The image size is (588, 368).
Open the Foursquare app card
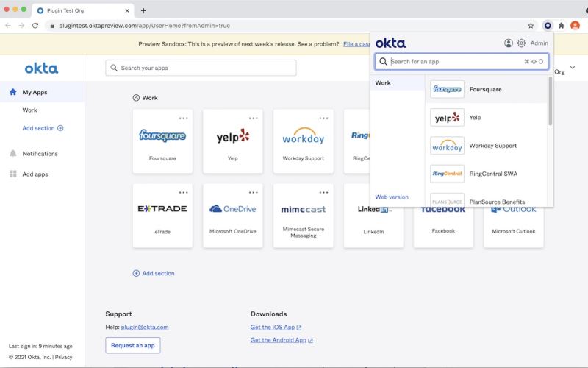(x=162, y=141)
